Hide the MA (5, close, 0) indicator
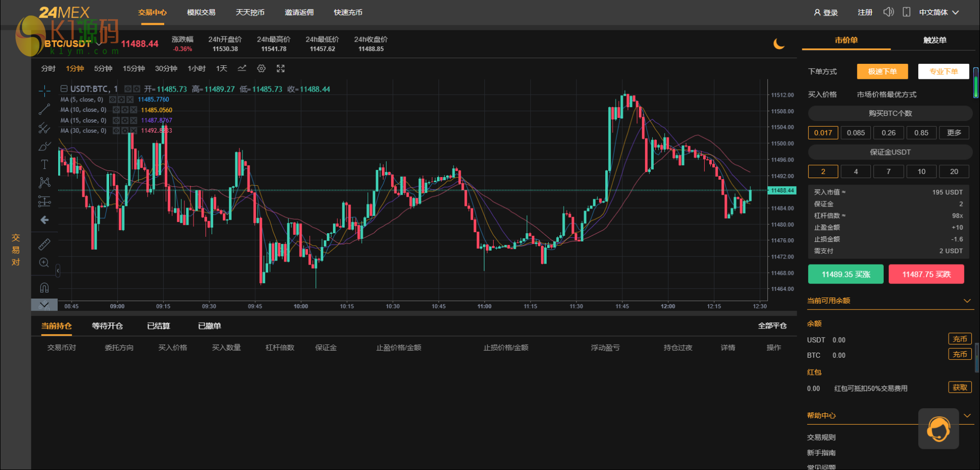The width and height of the screenshot is (980, 470). [113, 99]
